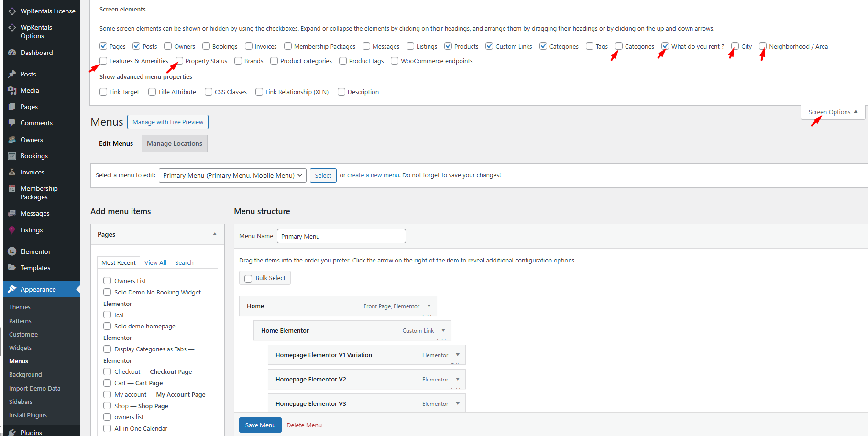Collapse the Screen Options panel
Viewport: 868px width, 436px height.
(833, 112)
